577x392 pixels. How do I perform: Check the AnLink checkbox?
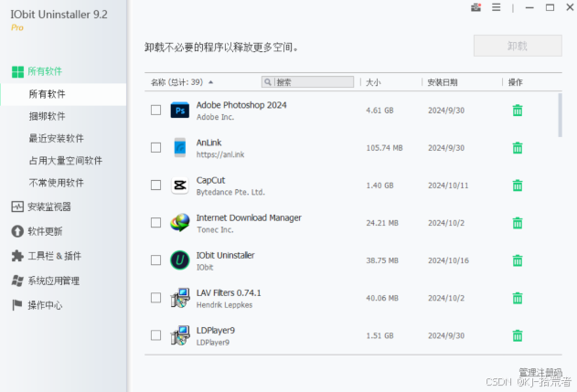pos(155,147)
